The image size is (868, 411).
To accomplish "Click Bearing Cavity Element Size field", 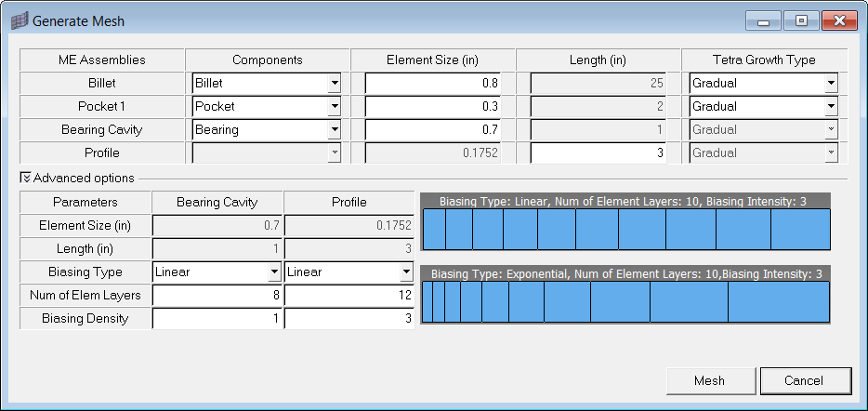I will [432, 130].
